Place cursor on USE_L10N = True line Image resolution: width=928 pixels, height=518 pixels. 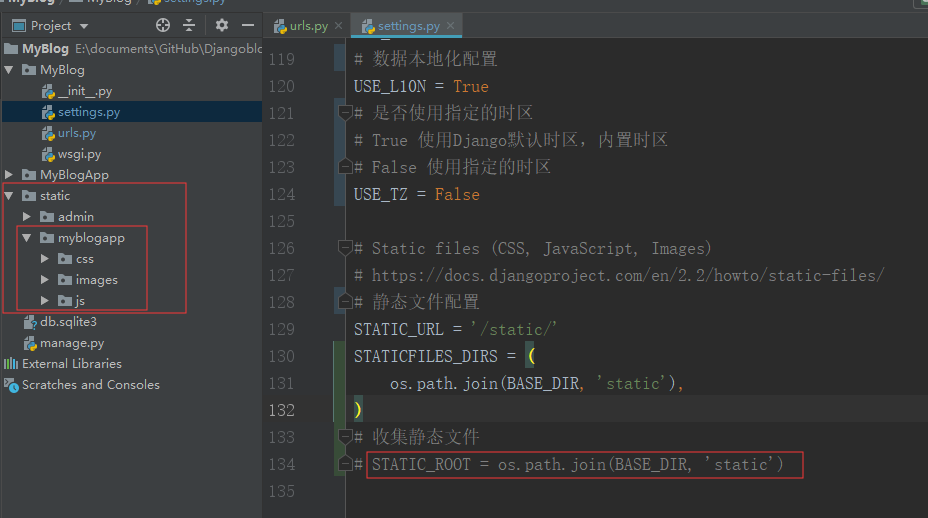point(421,86)
